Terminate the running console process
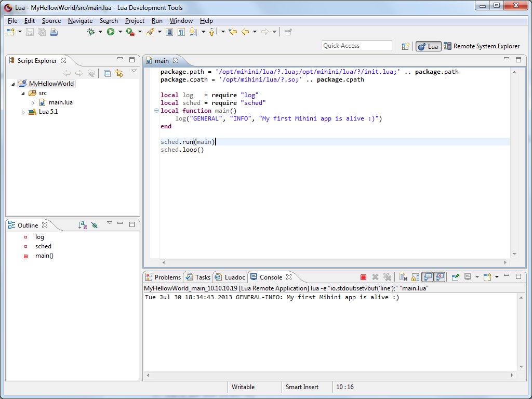The height and width of the screenshot is (399, 532). pyautogui.click(x=363, y=276)
